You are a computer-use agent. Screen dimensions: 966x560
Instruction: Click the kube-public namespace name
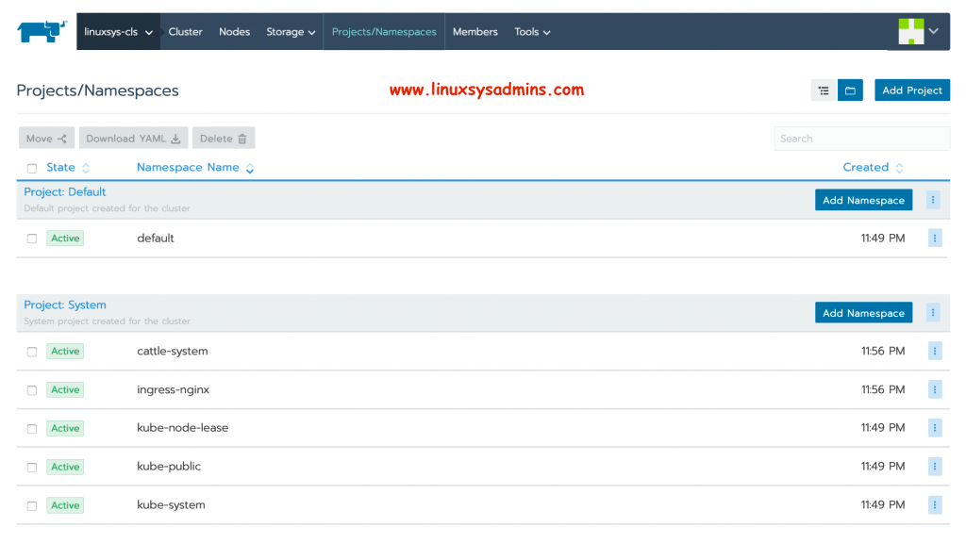click(x=169, y=467)
